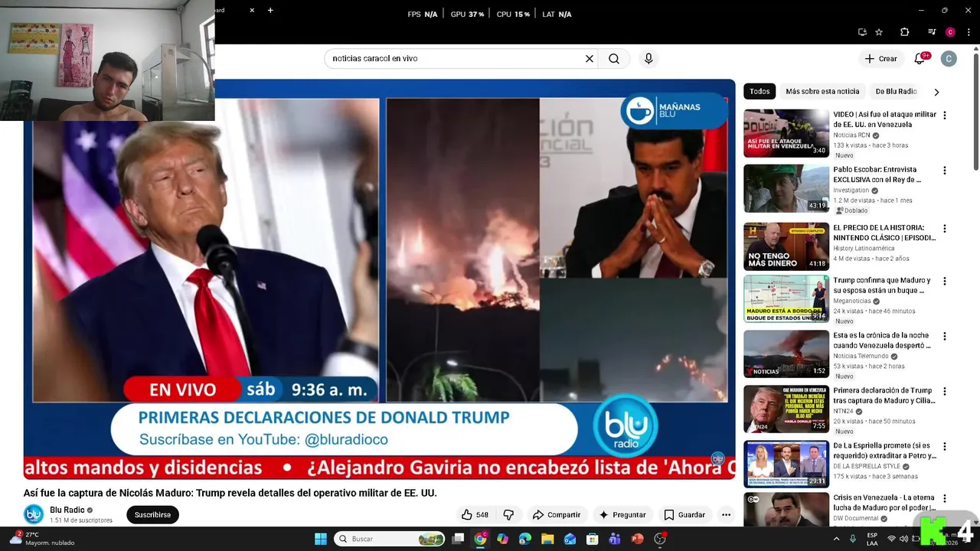This screenshot has width=980, height=551.
Task: Options for Telemundo crónica video
Action: pos(944,336)
